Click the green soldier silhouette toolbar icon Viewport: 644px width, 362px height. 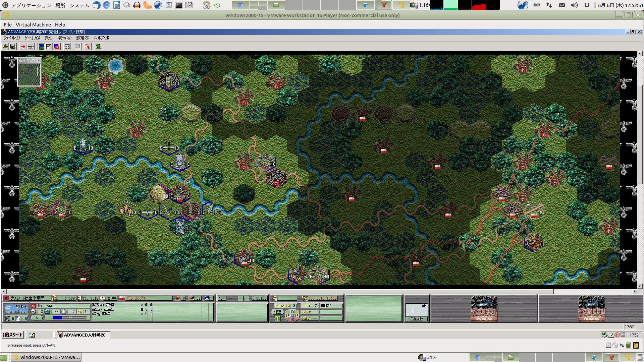click(98, 47)
